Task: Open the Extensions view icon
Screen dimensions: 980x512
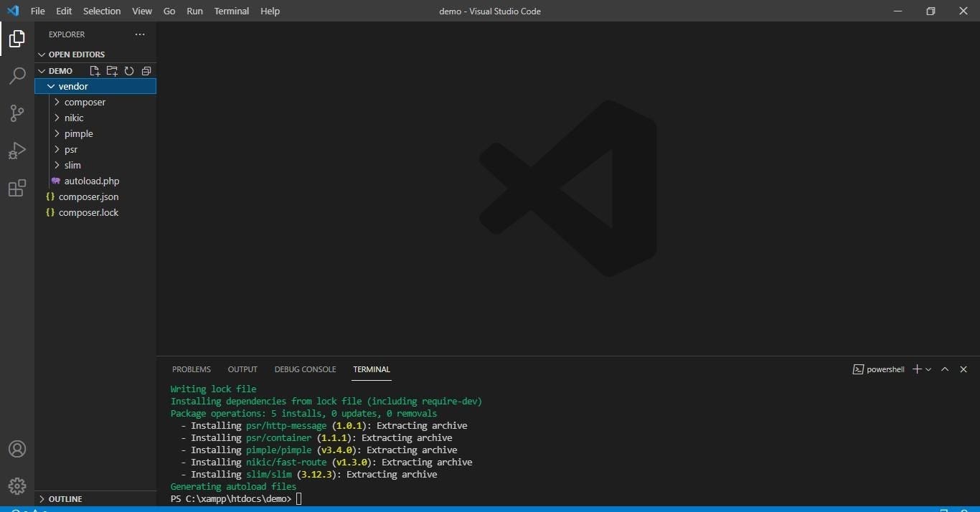Action: pos(17,188)
